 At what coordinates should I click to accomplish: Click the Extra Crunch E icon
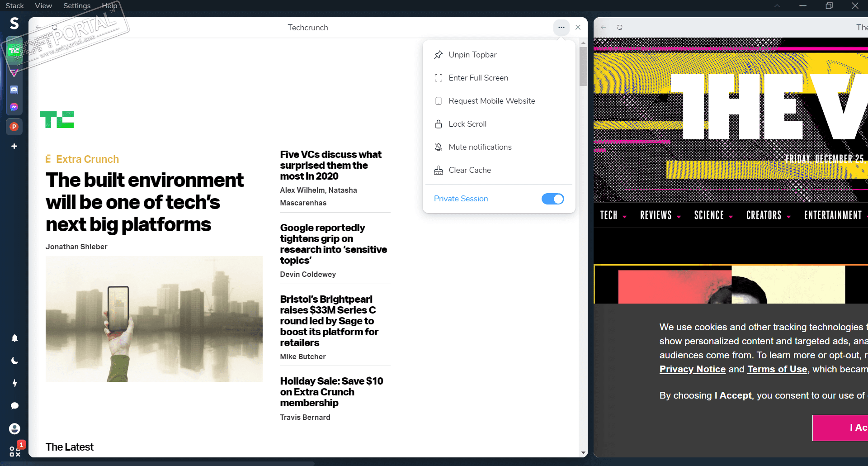pos(48,159)
